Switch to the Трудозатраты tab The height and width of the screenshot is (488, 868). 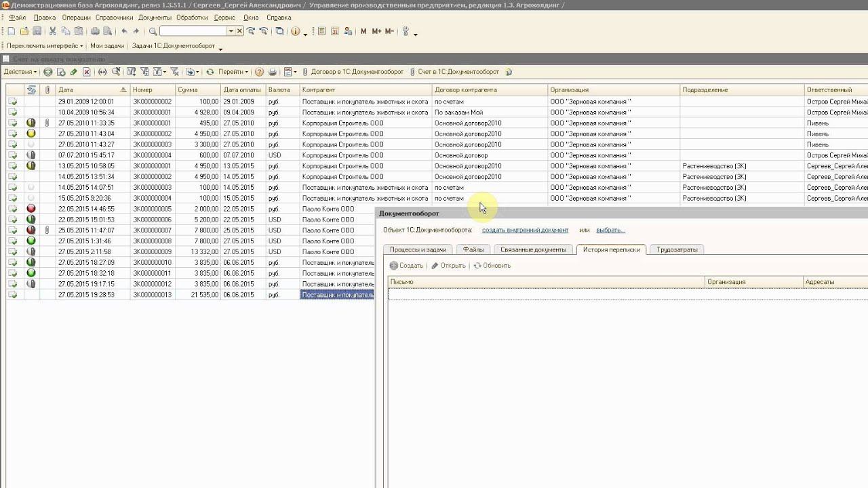[676, 249]
